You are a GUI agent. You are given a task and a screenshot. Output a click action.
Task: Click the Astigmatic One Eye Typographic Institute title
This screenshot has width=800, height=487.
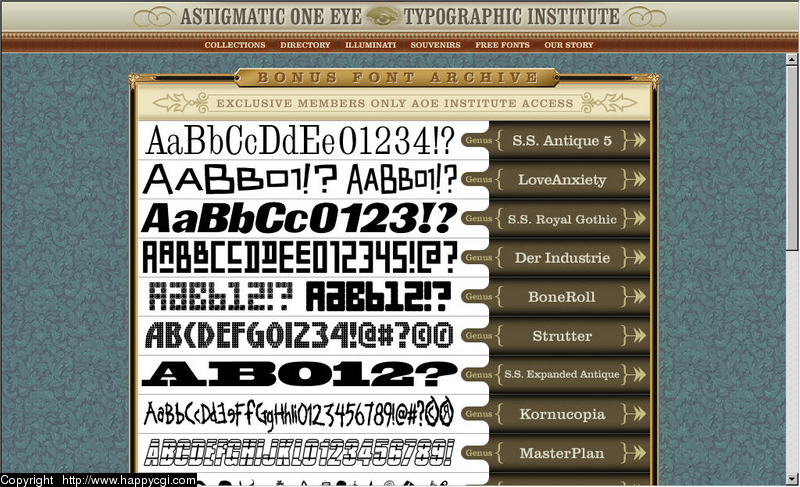pyautogui.click(x=400, y=16)
